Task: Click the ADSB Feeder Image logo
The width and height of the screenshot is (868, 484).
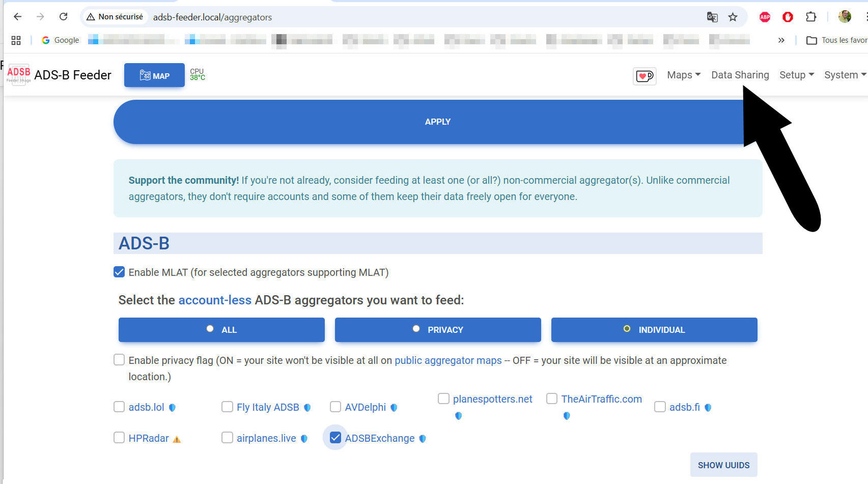Action: pos(18,75)
